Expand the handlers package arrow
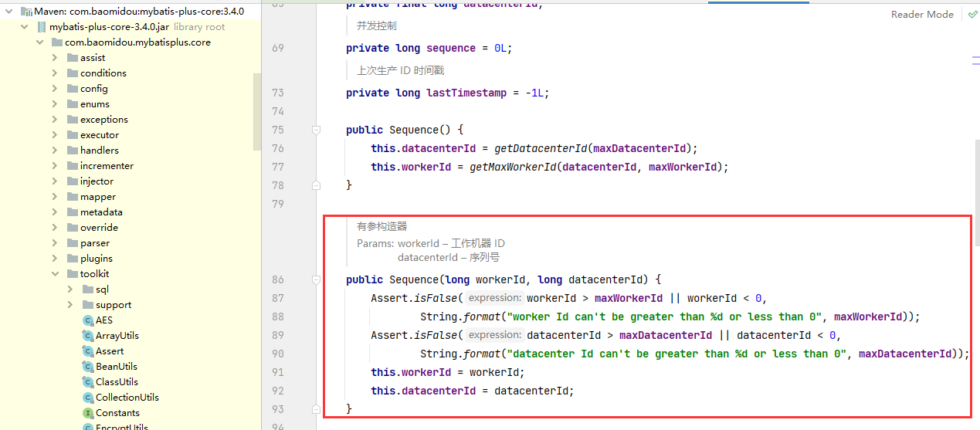 point(55,151)
